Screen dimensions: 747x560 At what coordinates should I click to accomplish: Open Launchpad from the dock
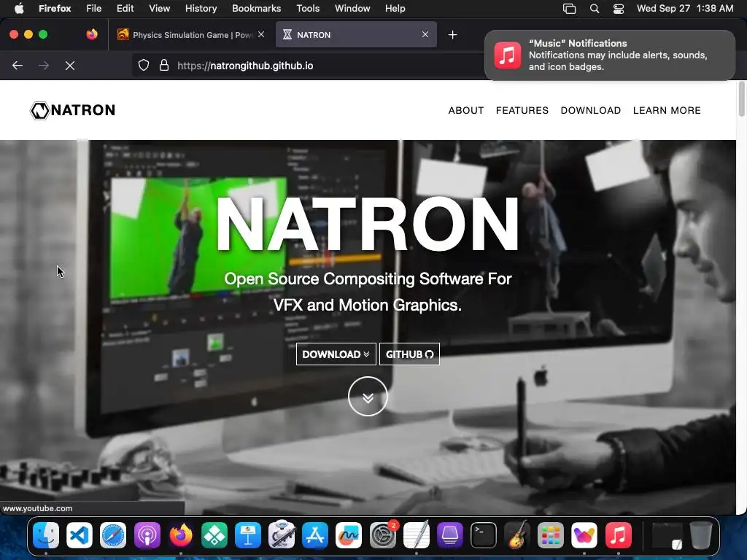pos(551,535)
